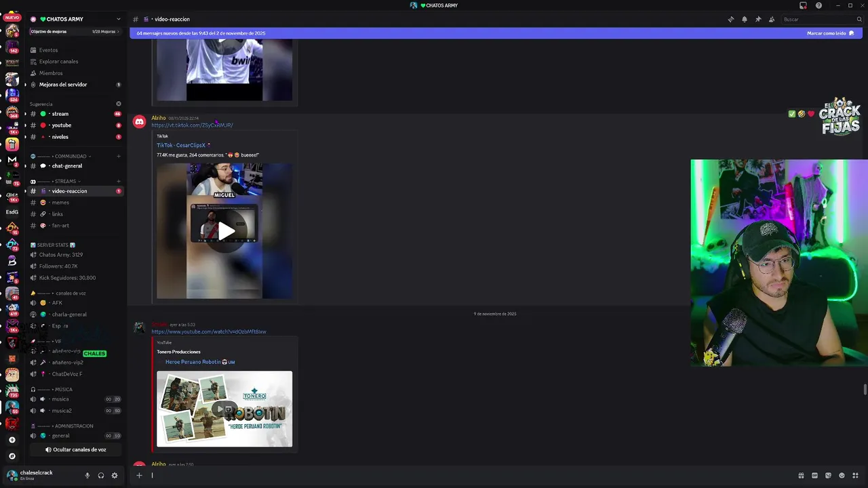This screenshot has width=868, height=488.
Task: Open the niveles channel
Action: 75,137
